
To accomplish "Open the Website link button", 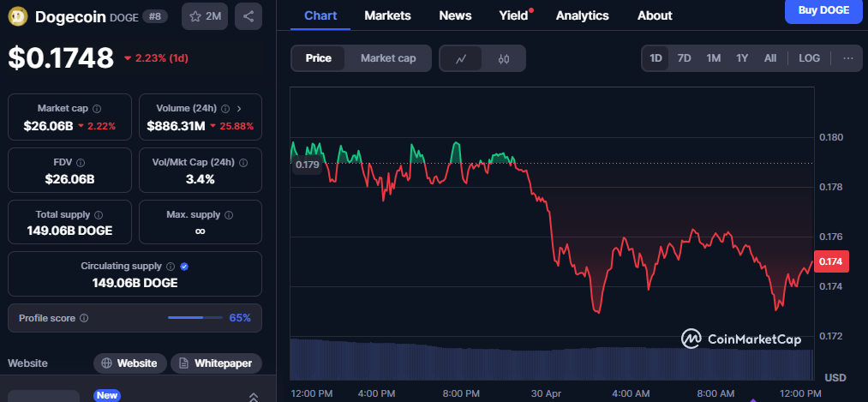I will [130, 363].
